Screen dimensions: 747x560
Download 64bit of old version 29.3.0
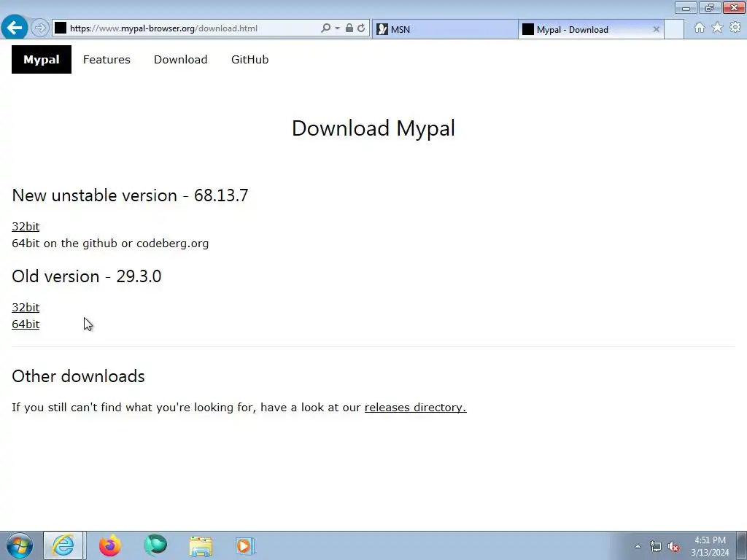[26, 324]
